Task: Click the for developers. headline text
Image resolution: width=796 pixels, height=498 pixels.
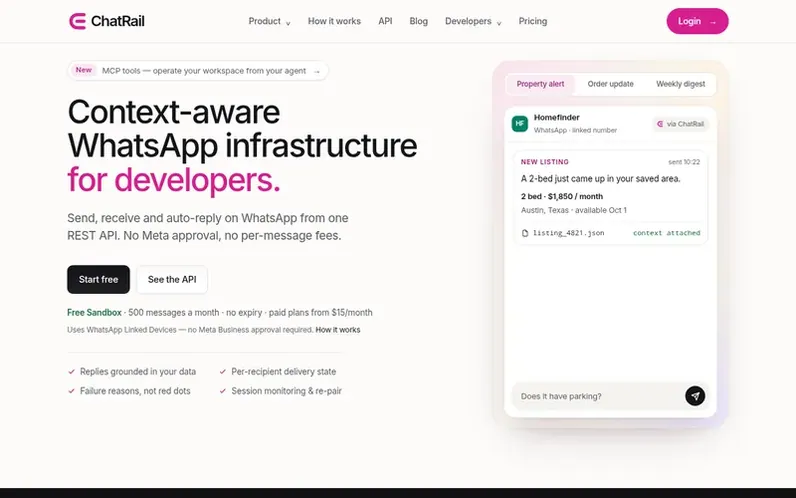Action: (174, 180)
